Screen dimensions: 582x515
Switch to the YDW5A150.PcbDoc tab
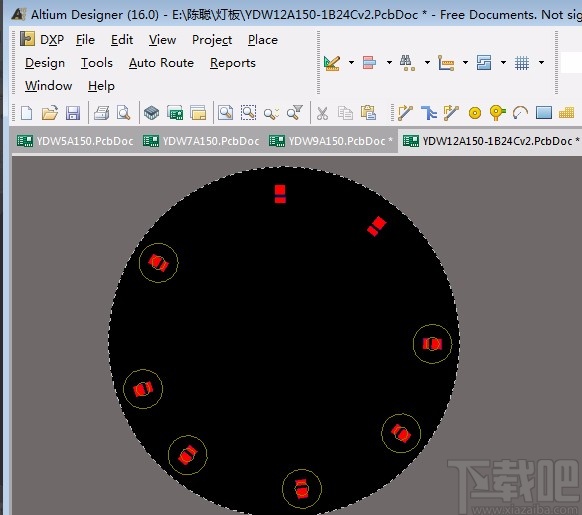75,141
